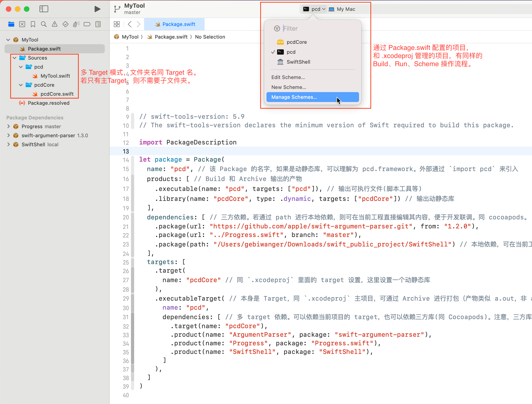Open the Source Control navigator icon
Screen dimensions: 532x404
22,24
